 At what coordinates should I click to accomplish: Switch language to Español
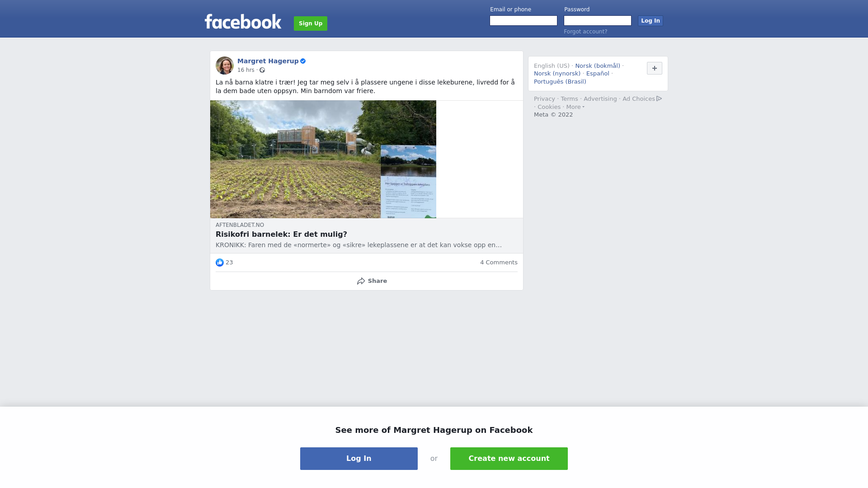598,74
